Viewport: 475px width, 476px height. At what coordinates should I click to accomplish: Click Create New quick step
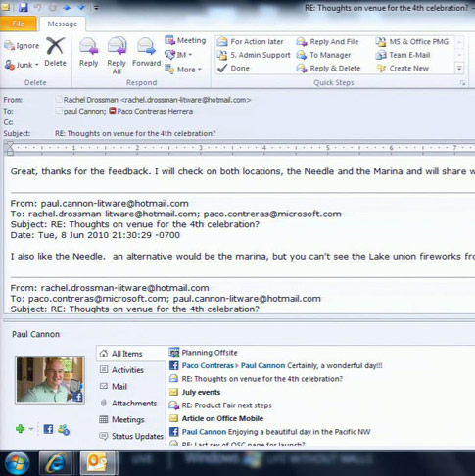click(x=403, y=69)
